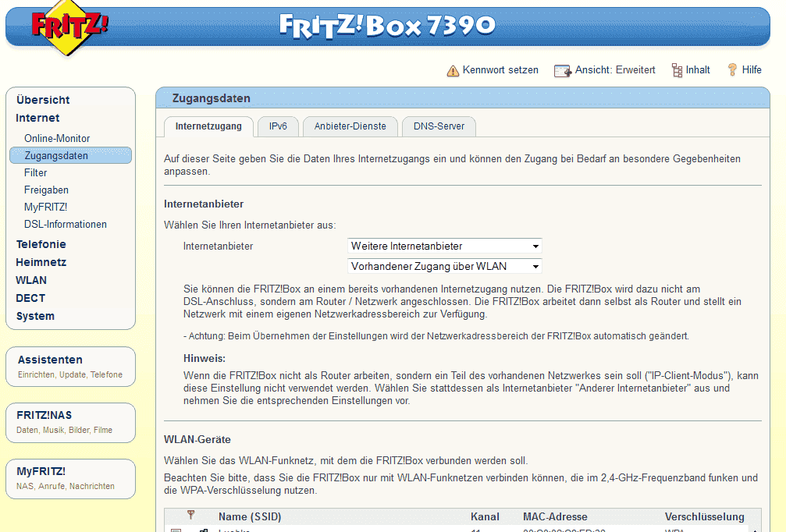Open the Inhalt site overview link

pos(698,70)
